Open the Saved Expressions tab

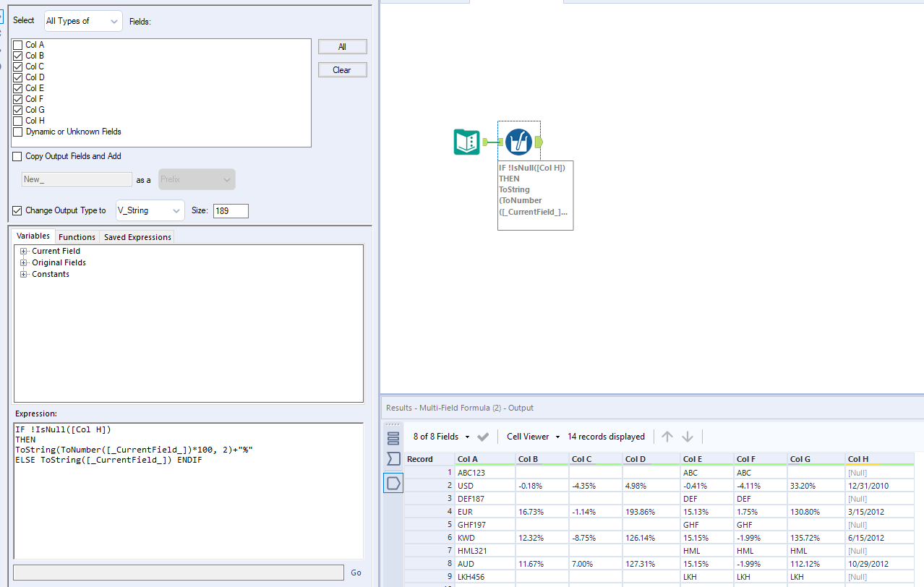(x=137, y=236)
